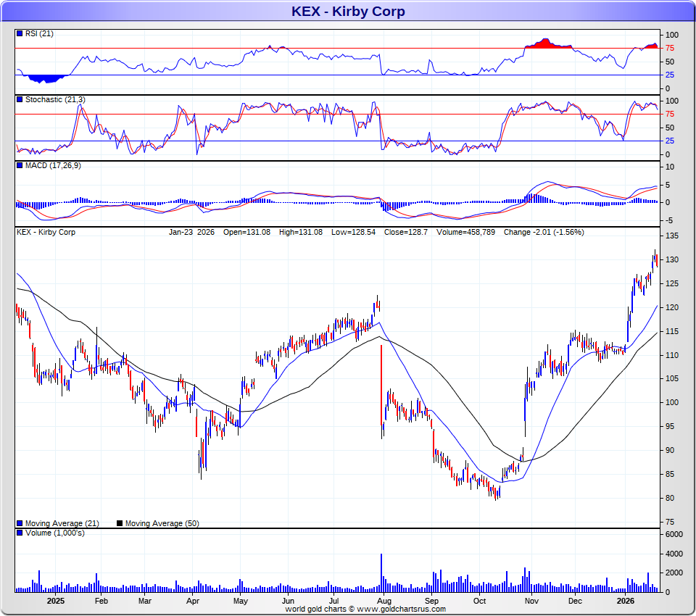Click the blue RSI (21) legend square
The width and height of the screenshot is (696, 616).
20,33
